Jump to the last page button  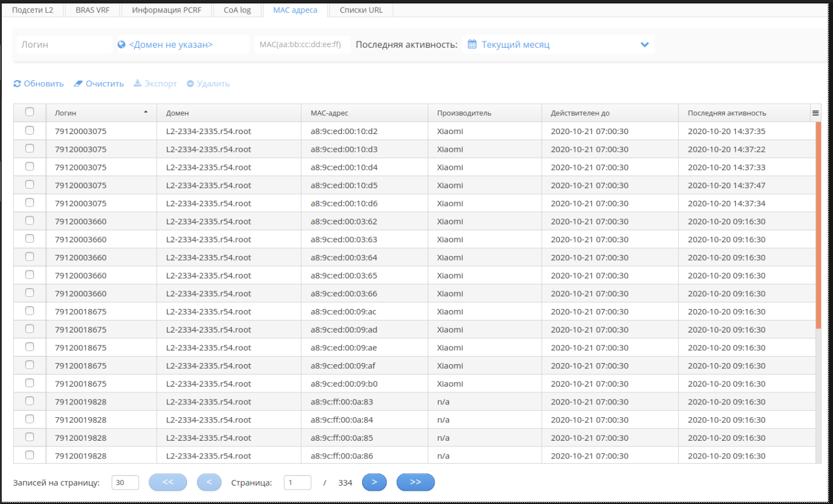point(415,482)
